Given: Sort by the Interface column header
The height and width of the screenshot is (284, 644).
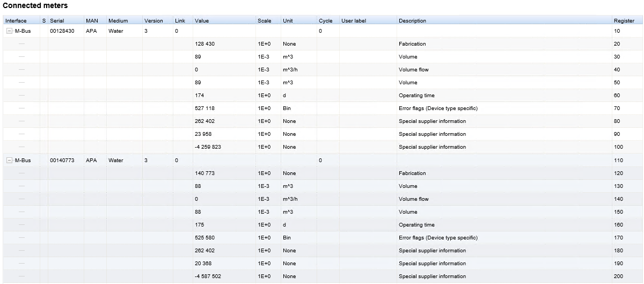Looking at the screenshot, I should click(x=16, y=21).
